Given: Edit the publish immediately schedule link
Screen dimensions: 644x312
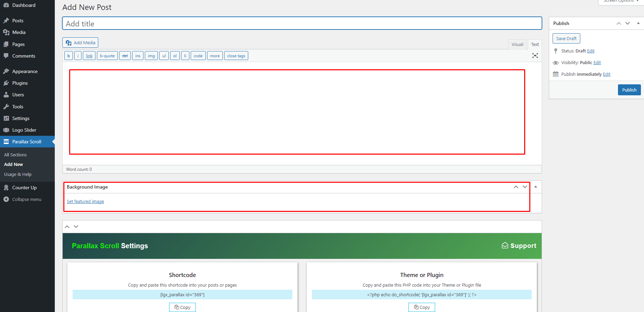Looking at the screenshot, I should tap(607, 74).
